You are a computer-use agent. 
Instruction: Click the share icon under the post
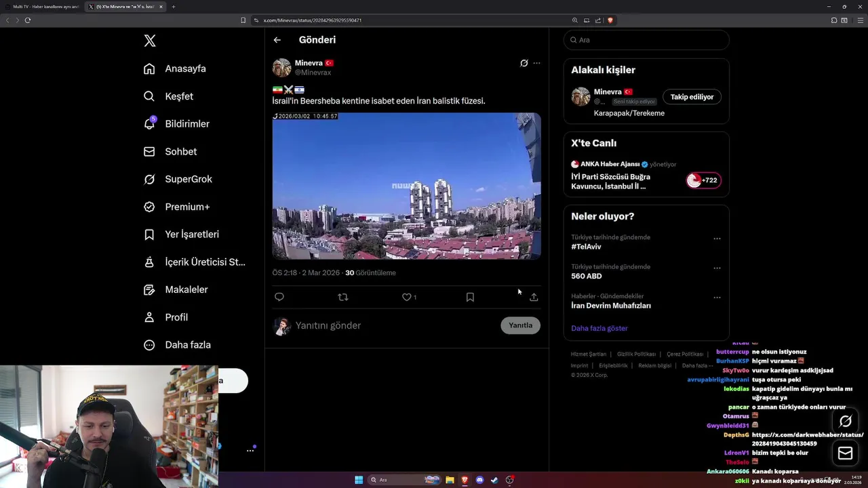tap(534, 297)
